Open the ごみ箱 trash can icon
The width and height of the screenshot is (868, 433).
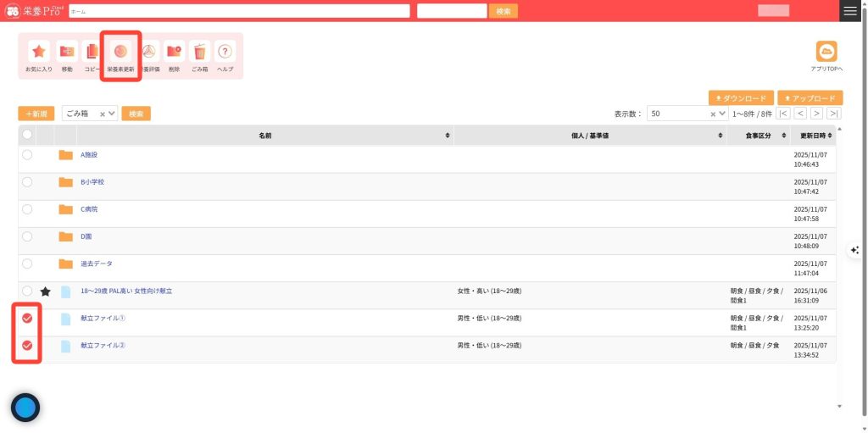point(199,52)
